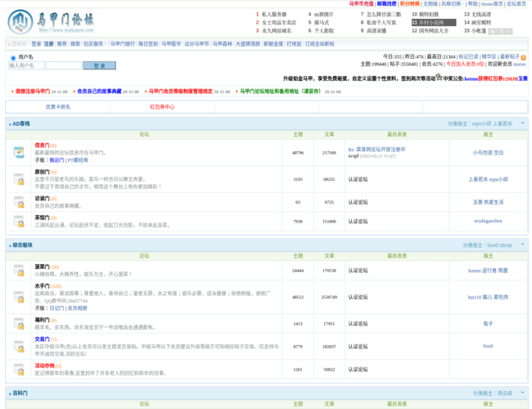Select the 用户名 radio button
The width and height of the screenshot is (532, 409).
(x=13, y=57)
